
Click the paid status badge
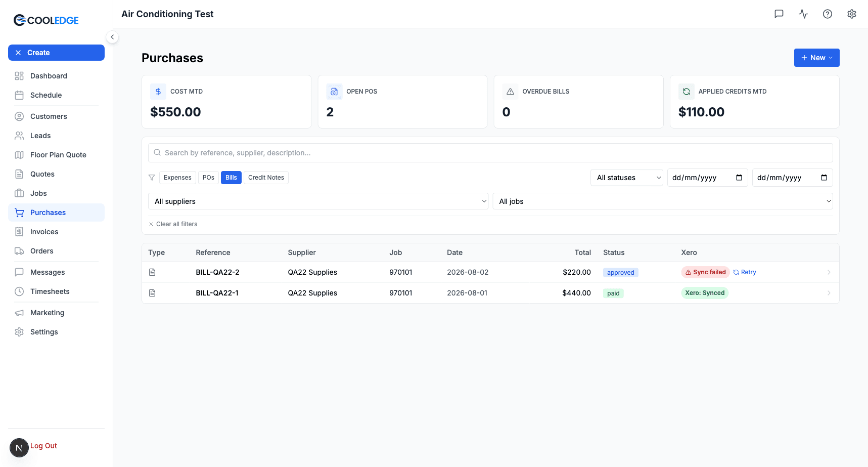pyautogui.click(x=613, y=293)
